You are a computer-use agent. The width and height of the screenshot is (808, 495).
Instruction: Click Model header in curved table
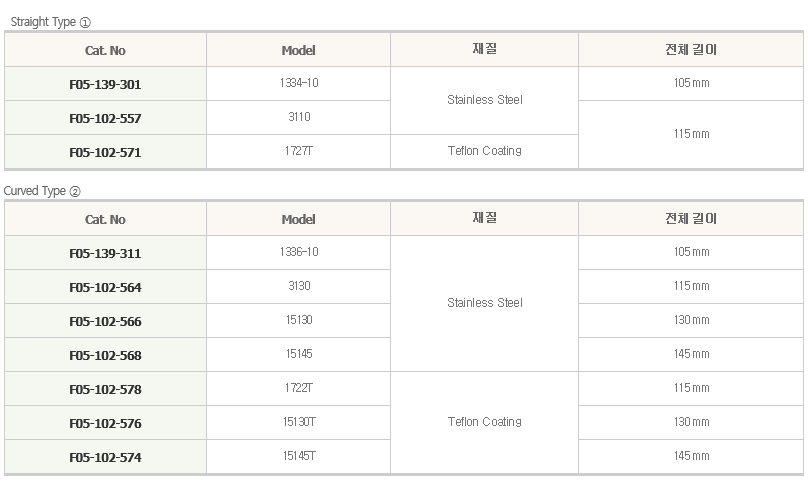pos(299,219)
